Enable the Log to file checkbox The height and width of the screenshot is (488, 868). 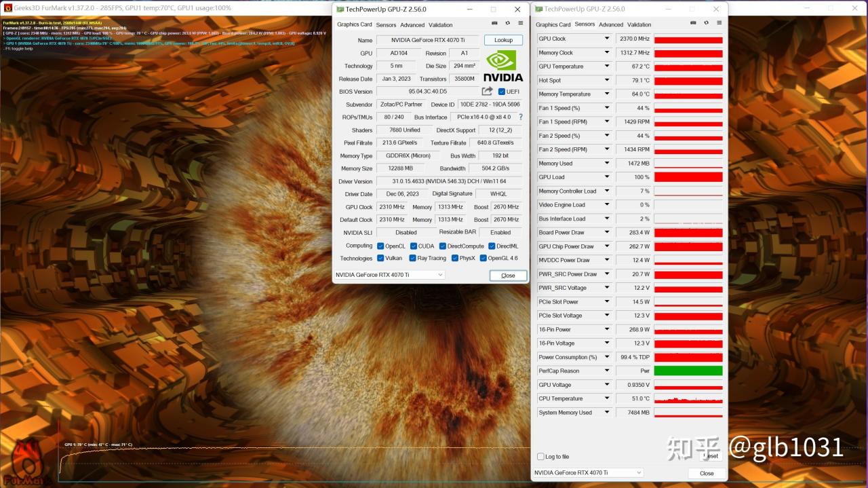(540, 457)
